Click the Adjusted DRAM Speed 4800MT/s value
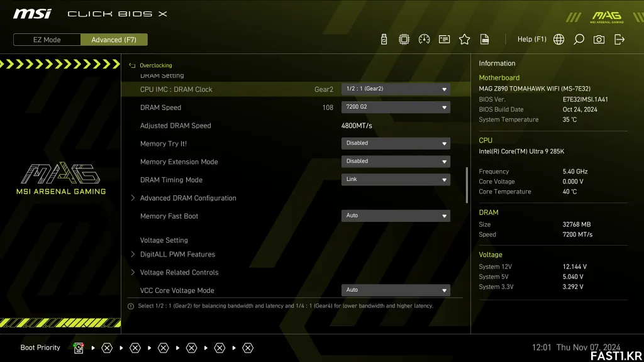The width and height of the screenshot is (644, 362). pos(357,126)
